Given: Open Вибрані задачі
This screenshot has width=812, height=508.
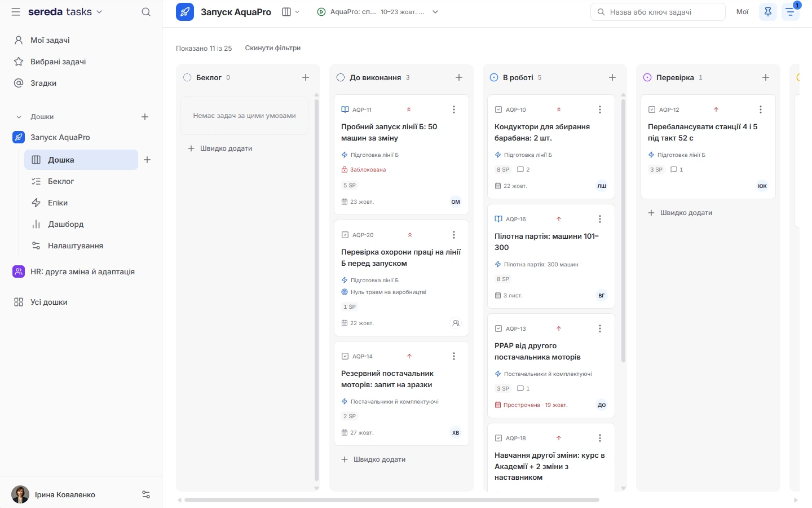Looking at the screenshot, I should pyautogui.click(x=81, y=62).
